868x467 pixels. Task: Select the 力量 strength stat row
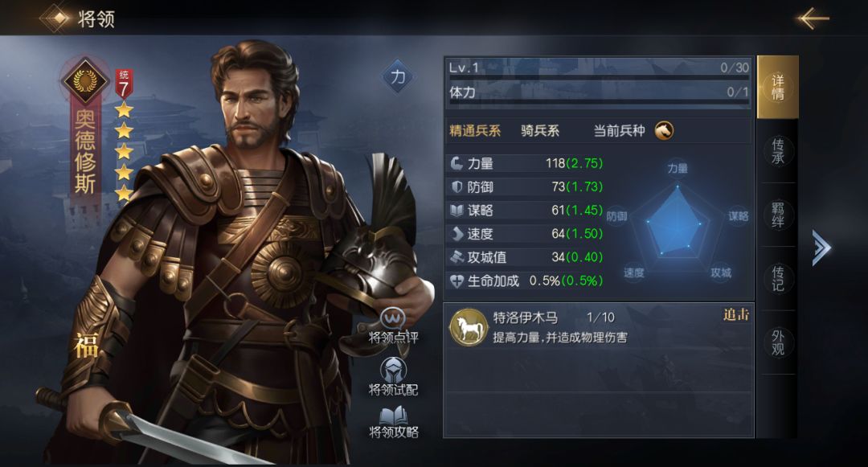click(526, 163)
